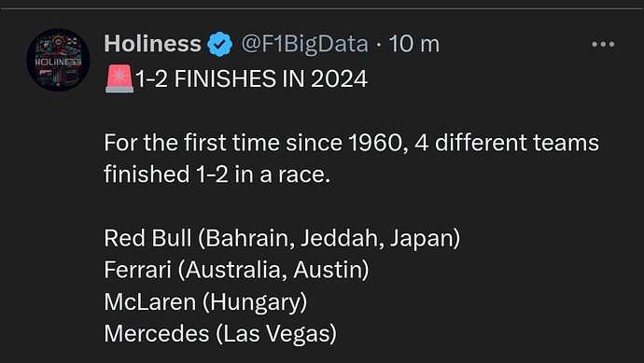
Task: Click the word 'McLaren' in the list
Action: (x=150, y=301)
